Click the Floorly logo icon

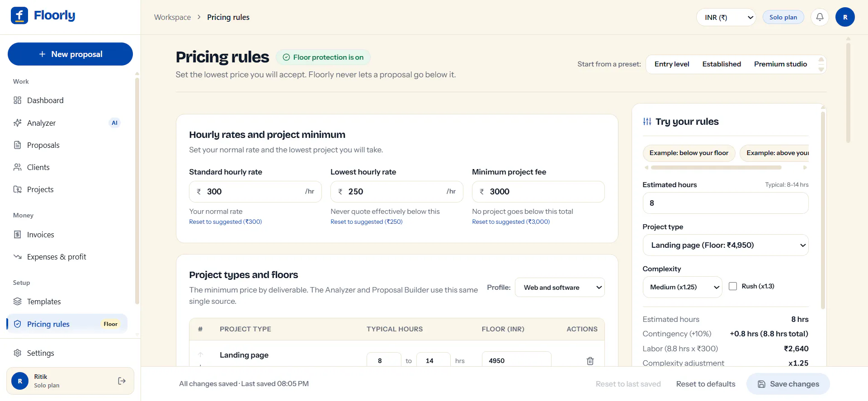point(19,15)
